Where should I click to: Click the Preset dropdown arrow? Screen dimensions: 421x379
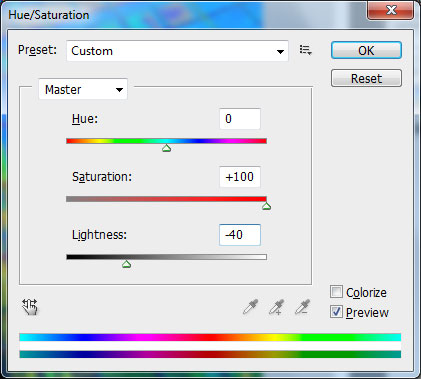pos(280,52)
